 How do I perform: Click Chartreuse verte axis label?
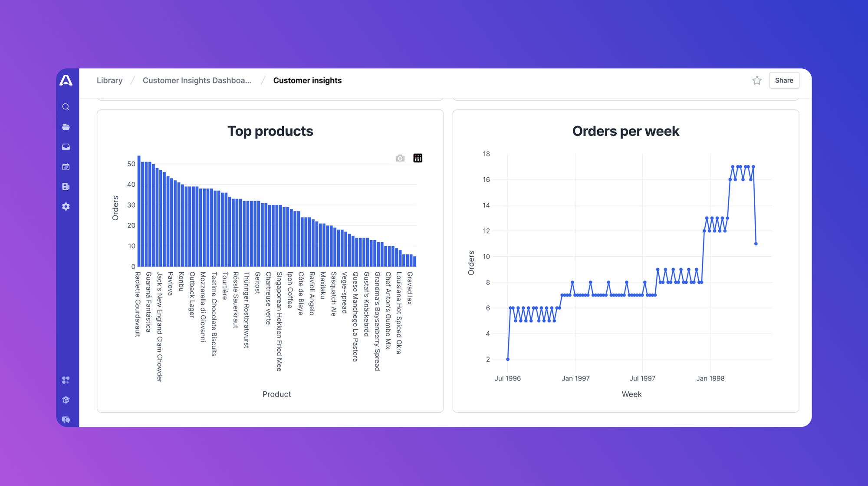(268, 298)
